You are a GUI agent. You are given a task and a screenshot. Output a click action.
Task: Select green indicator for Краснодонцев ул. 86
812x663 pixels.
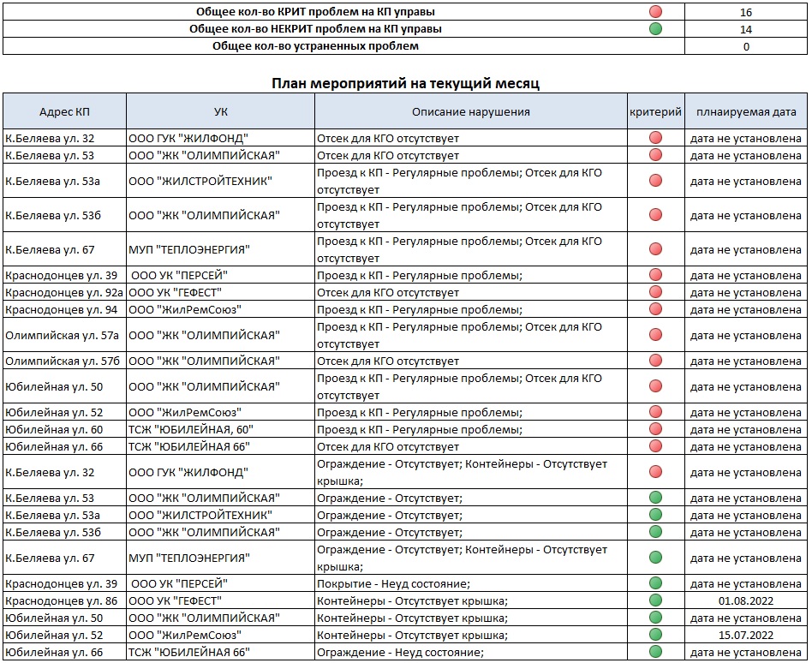pos(655,600)
